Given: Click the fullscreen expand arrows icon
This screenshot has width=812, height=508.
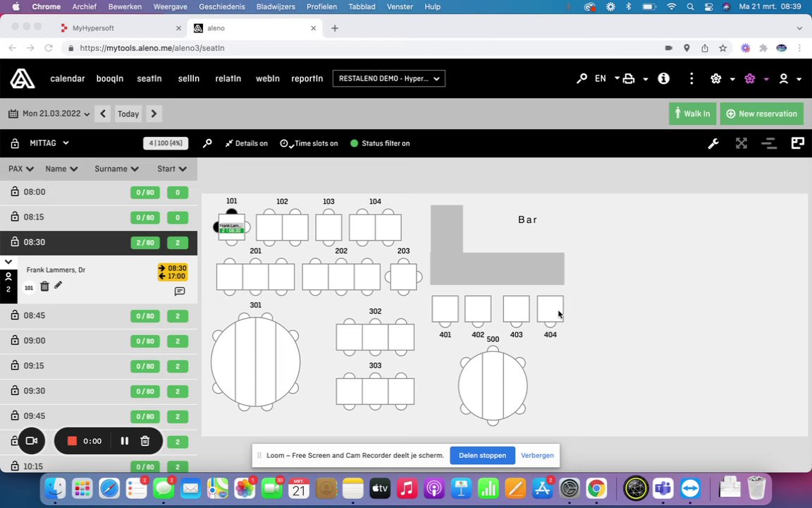Looking at the screenshot, I should coord(741,144).
